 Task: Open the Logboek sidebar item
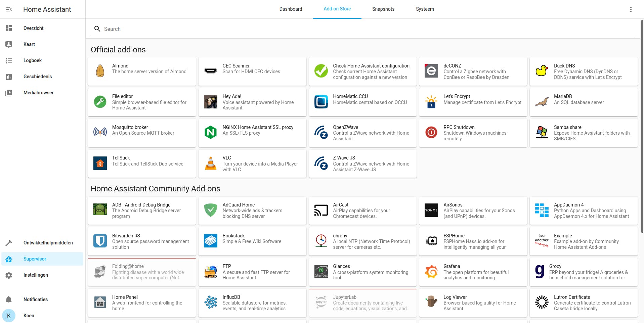pos(33,60)
